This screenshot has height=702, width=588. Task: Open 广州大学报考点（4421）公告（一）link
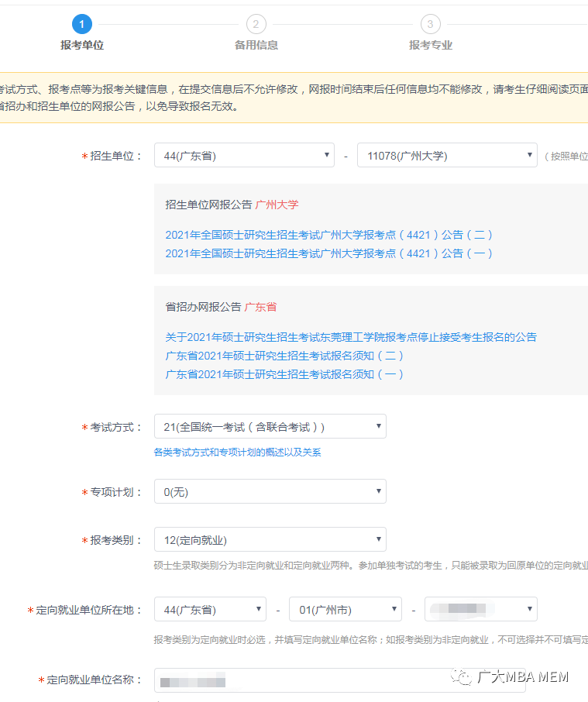(x=329, y=254)
